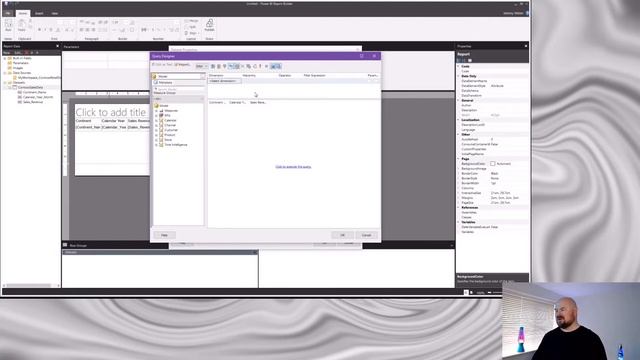Switch to Home ribbon tab

[23, 13]
